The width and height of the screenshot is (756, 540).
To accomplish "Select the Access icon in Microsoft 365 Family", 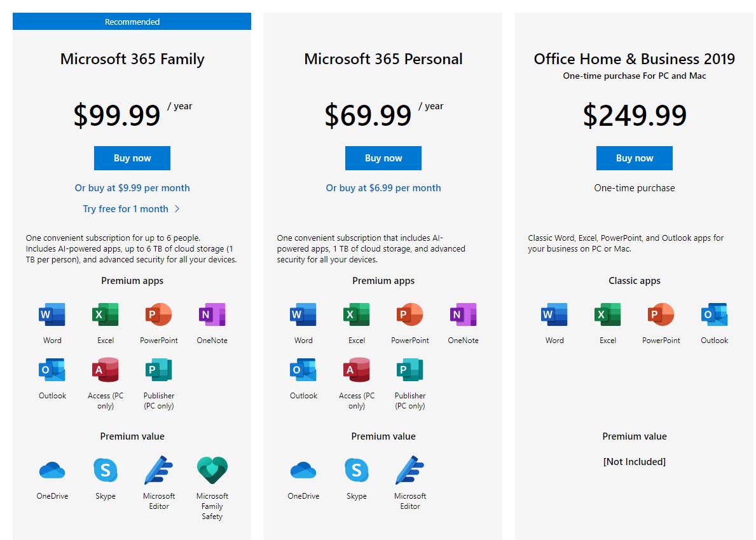I will (x=105, y=370).
